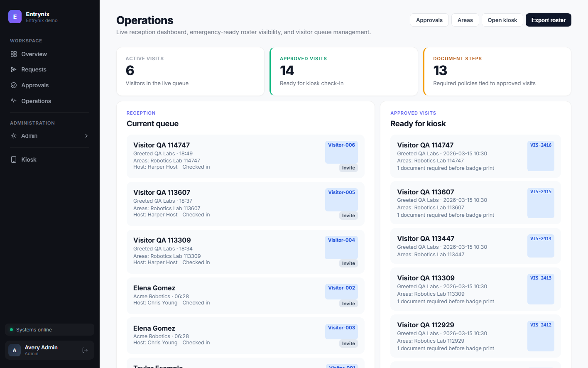Click the Operations activity pulse icon
This screenshot has height=368, width=588.
14,101
